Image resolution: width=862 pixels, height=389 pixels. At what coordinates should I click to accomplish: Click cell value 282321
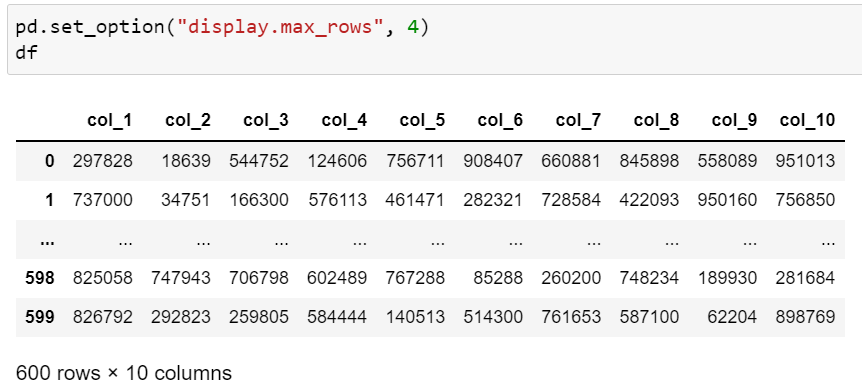click(493, 200)
